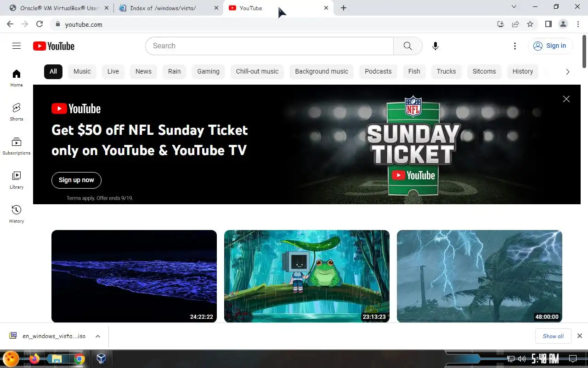Open the frog in rain video thumbnail
The image size is (588, 368).
[307, 276]
